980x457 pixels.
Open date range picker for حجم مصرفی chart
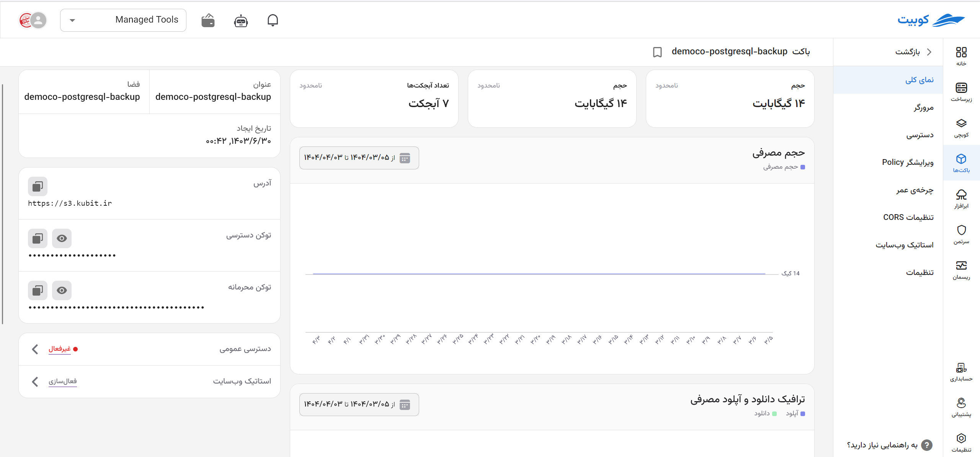(359, 158)
